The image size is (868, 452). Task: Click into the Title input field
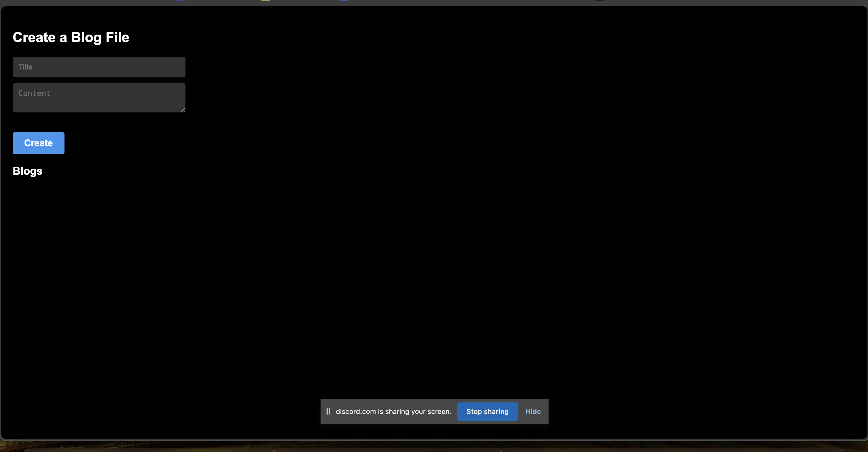(99, 67)
